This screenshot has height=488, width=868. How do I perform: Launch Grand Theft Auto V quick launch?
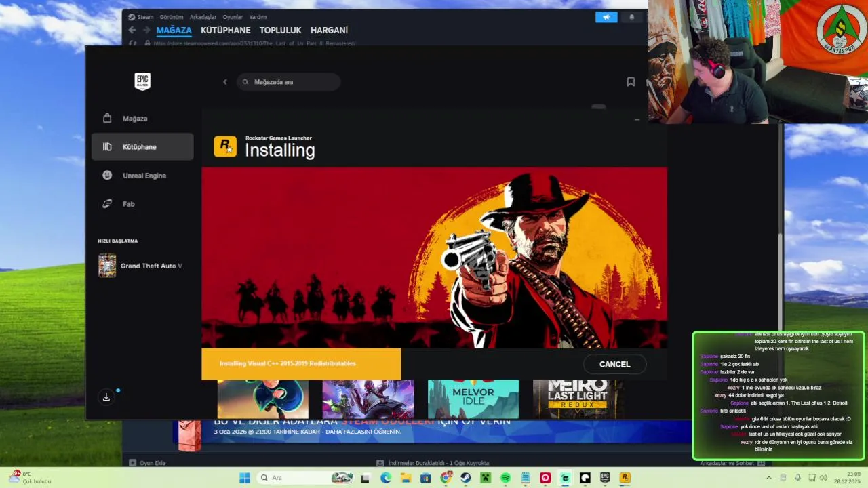click(141, 266)
